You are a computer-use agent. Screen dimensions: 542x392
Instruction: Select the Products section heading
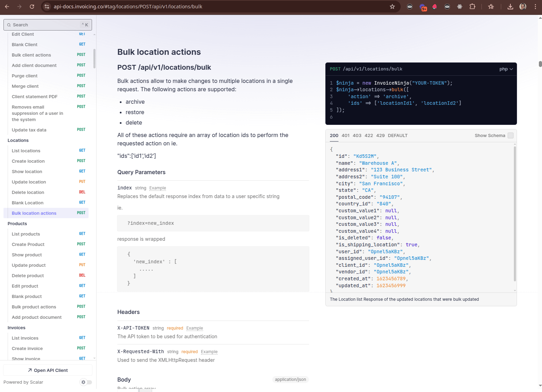(x=17, y=224)
